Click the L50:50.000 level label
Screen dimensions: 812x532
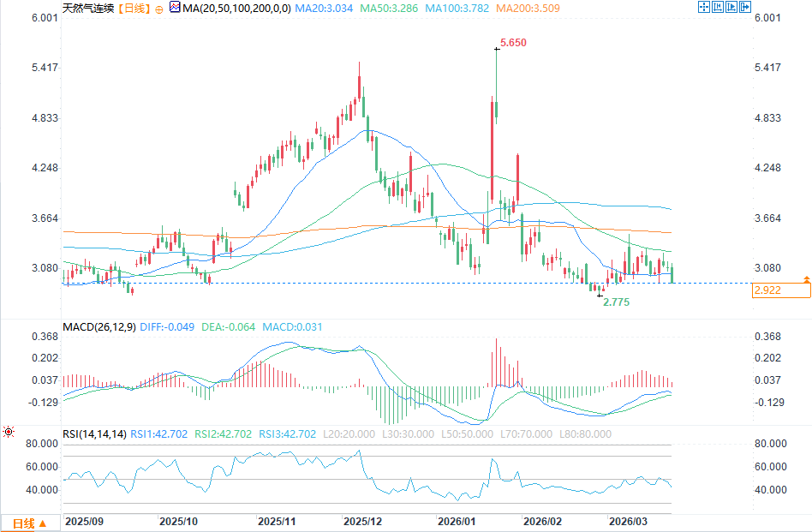point(467,434)
